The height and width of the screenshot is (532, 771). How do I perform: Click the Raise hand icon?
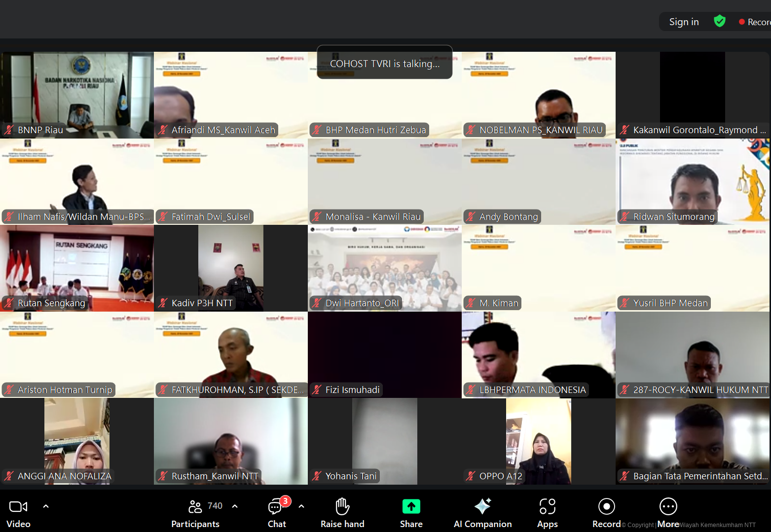pos(342,507)
